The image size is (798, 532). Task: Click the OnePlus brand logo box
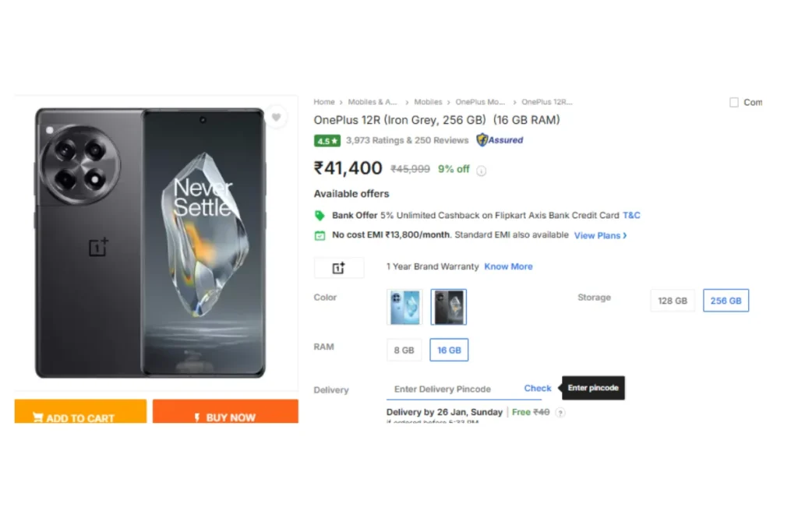339,267
